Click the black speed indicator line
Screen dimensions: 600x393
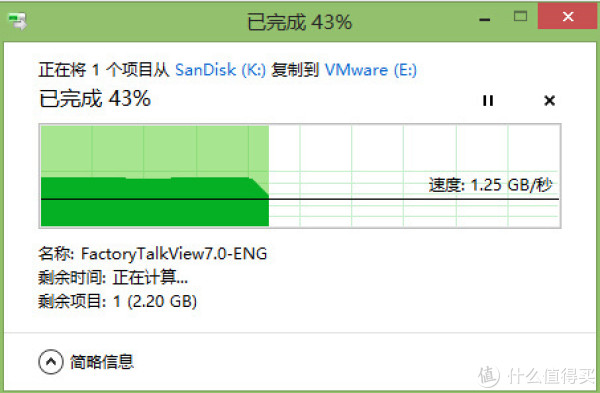pos(300,199)
